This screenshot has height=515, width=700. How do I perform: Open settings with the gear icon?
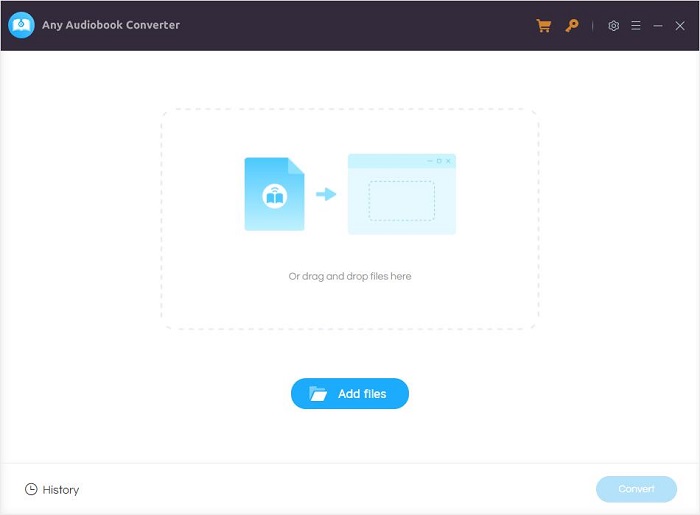pyautogui.click(x=613, y=26)
